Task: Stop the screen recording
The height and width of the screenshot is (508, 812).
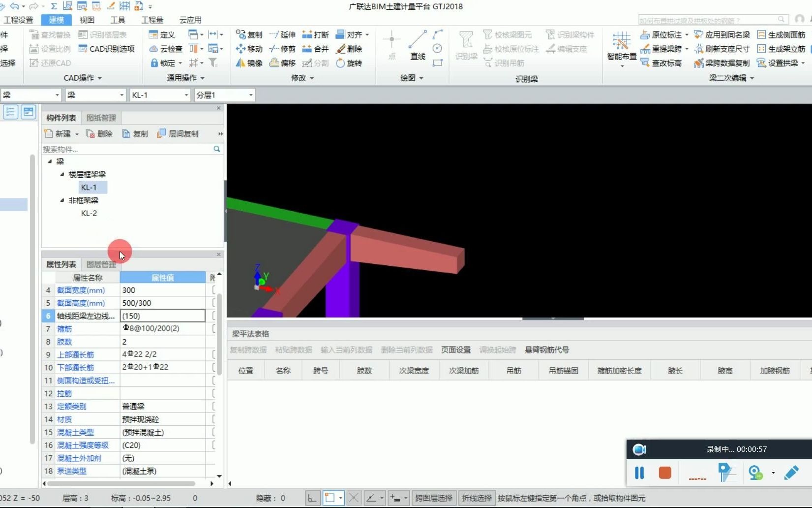Action: tap(665, 473)
